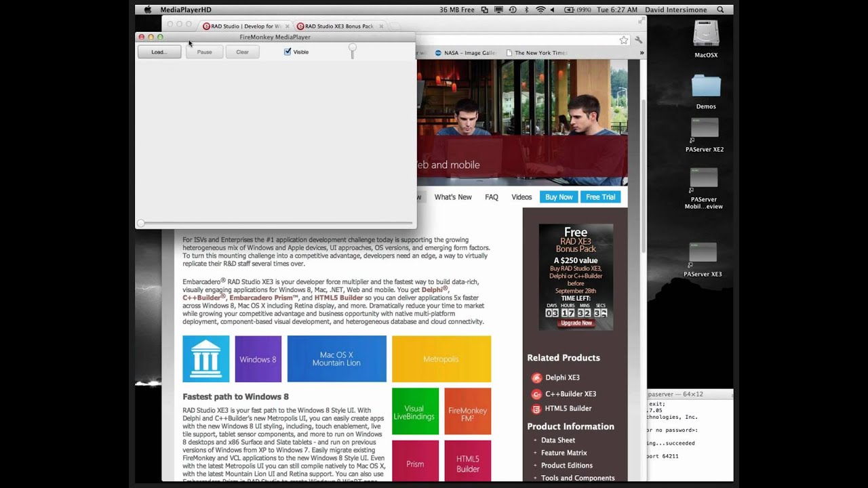Click the museum building tile icon
868x488 pixels.
[206, 359]
